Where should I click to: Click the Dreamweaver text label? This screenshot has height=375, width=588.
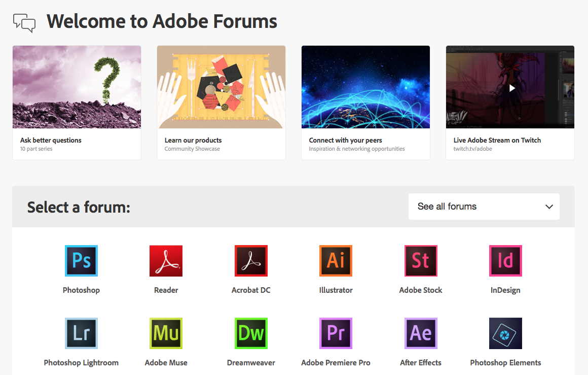tap(251, 363)
